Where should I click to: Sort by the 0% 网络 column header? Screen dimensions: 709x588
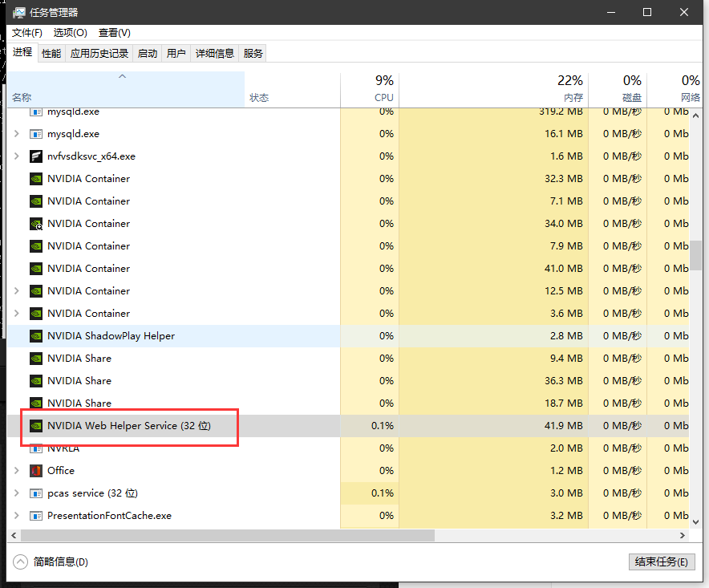pos(675,89)
